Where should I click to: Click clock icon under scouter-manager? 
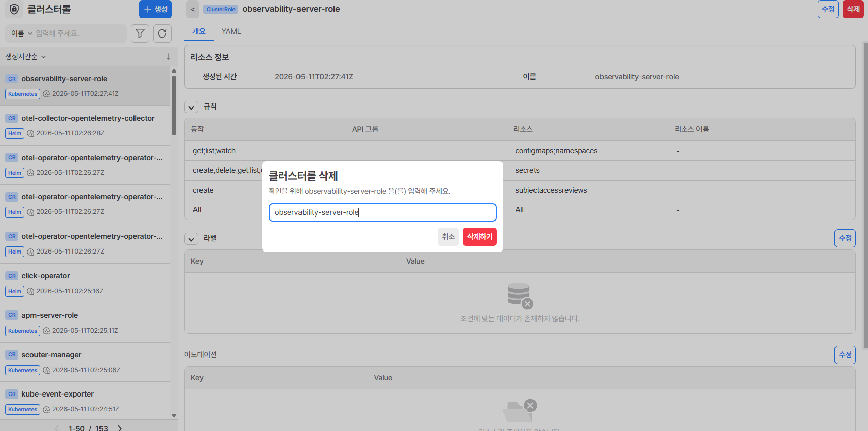point(46,370)
